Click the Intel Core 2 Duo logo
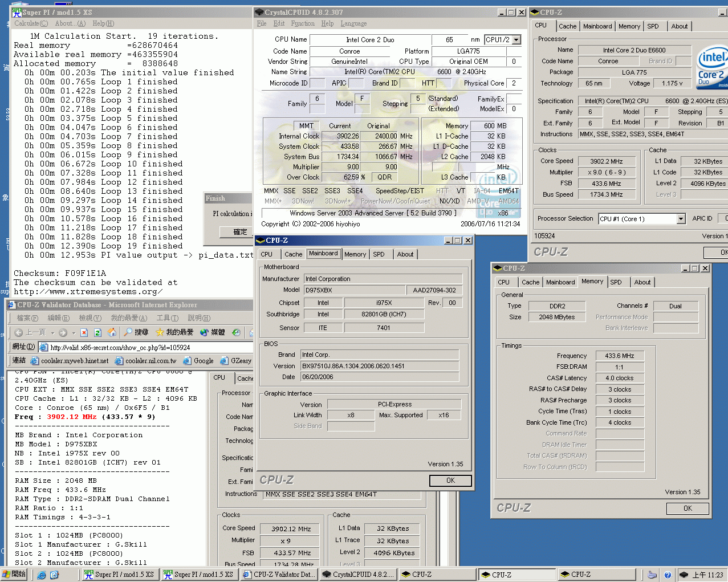728x582 pixels. [x=713, y=68]
